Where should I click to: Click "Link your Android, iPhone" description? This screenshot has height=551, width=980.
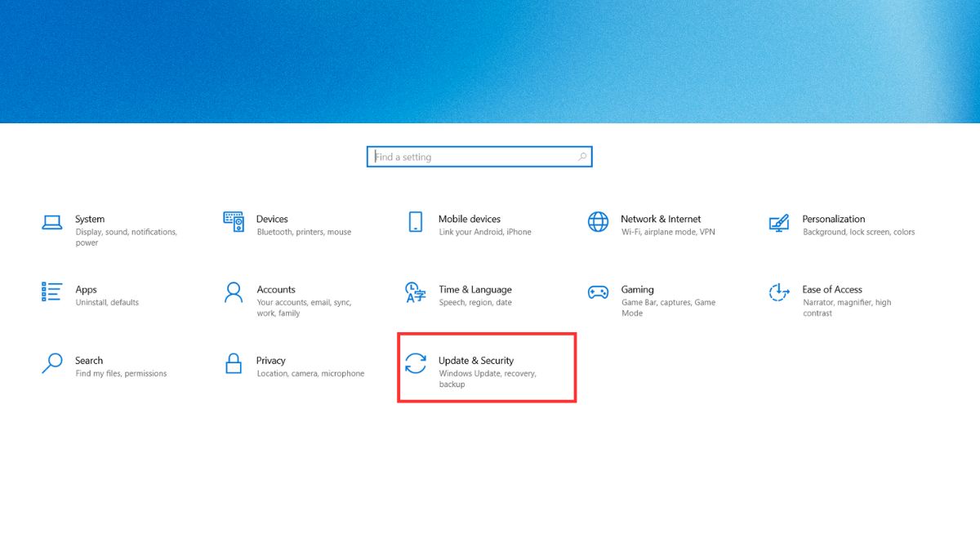click(x=485, y=232)
